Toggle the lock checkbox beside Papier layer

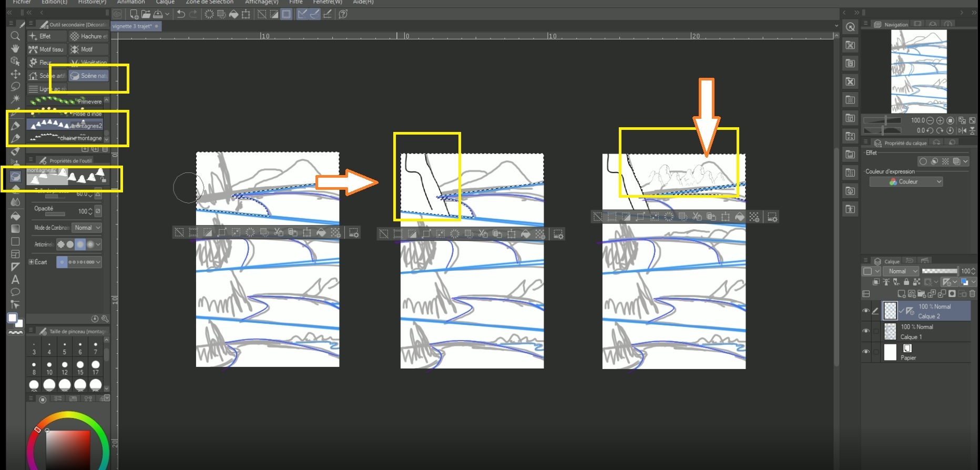[x=876, y=352]
